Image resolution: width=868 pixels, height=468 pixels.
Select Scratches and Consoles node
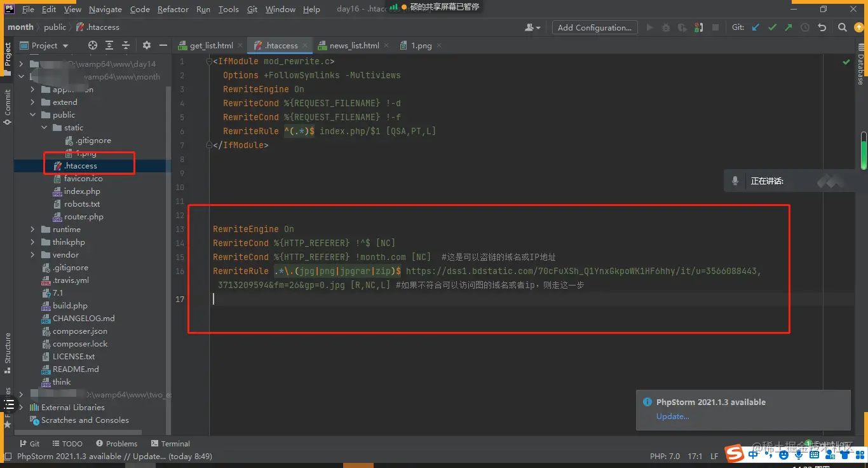click(x=85, y=420)
